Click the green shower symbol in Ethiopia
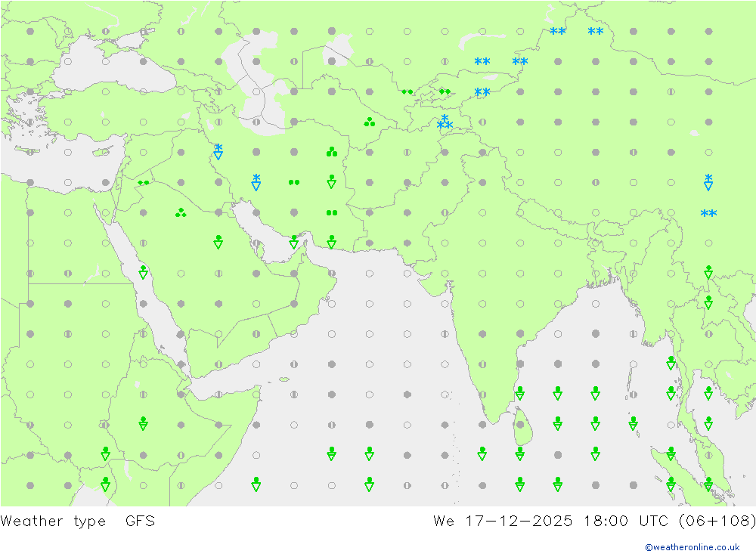 (143, 424)
